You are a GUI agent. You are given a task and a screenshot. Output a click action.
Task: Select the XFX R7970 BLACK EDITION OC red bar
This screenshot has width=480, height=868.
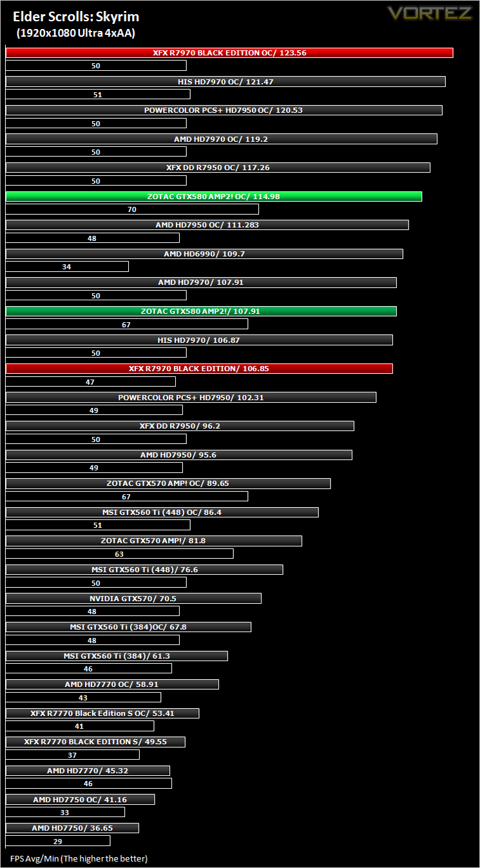click(x=229, y=53)
